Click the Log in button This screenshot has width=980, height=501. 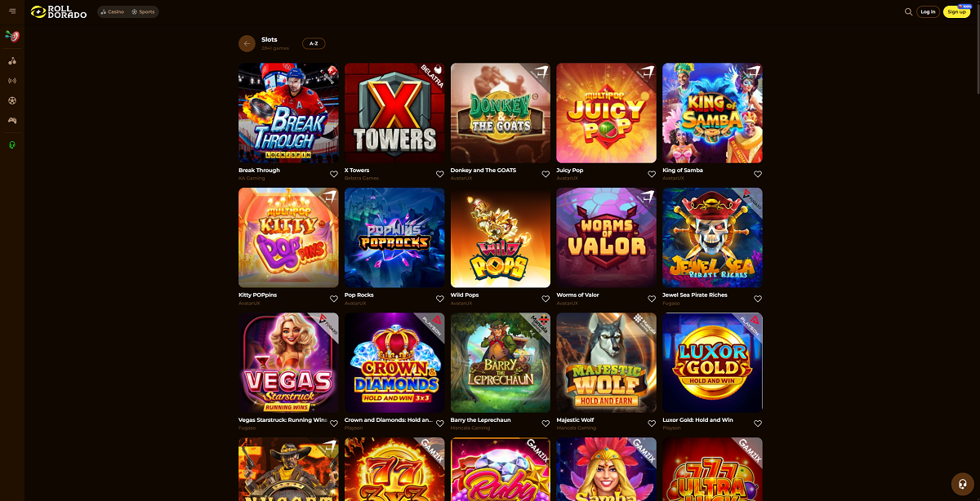[928, 11]
